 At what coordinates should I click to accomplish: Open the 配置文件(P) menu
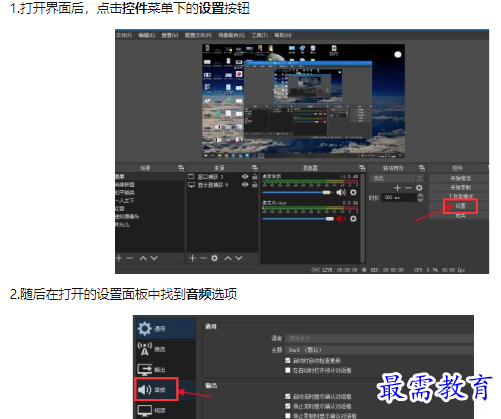click(x=198, y=35)
